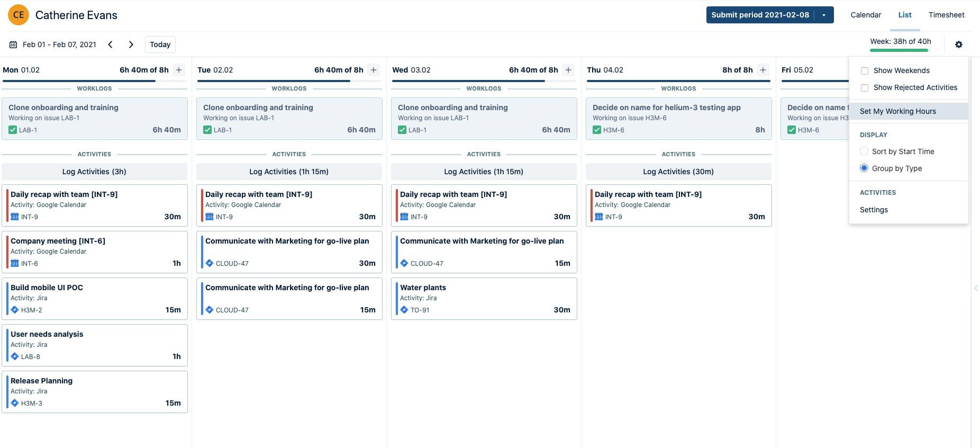Click the calendar date range icon
This screenshot has width=980, height=448.
(x=13, y=44)
